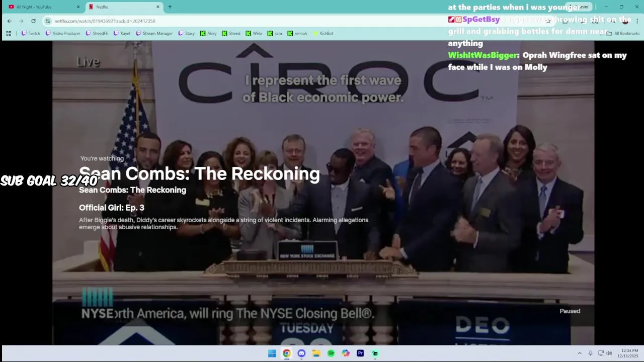Open the Stacy bookmark
644x362 pixels.
186,33
